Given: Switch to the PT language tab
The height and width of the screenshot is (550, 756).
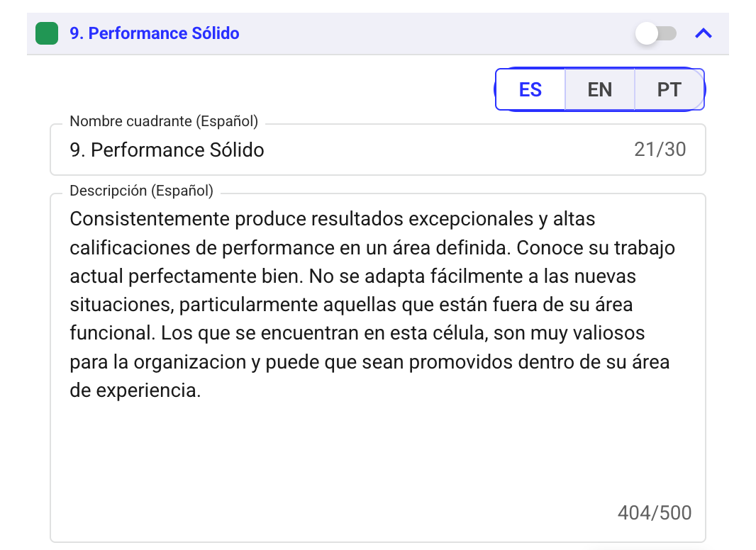Looking at the screenshot, I should point(669,90).
